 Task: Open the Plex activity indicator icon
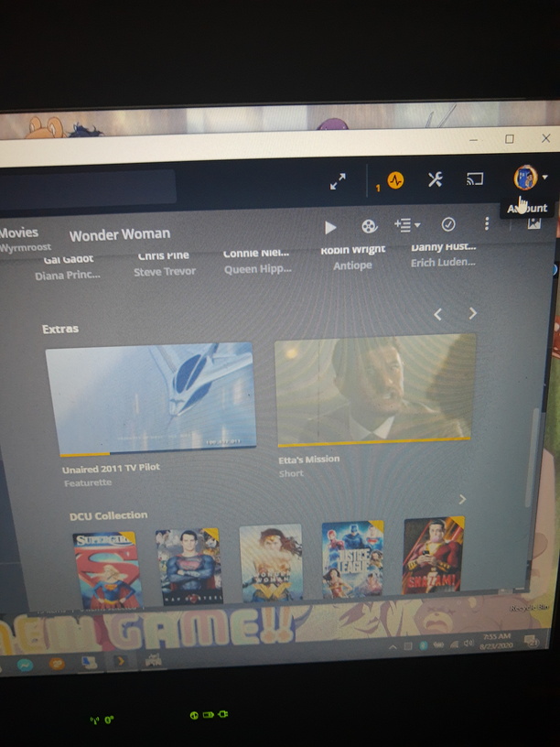coord(394,180)
